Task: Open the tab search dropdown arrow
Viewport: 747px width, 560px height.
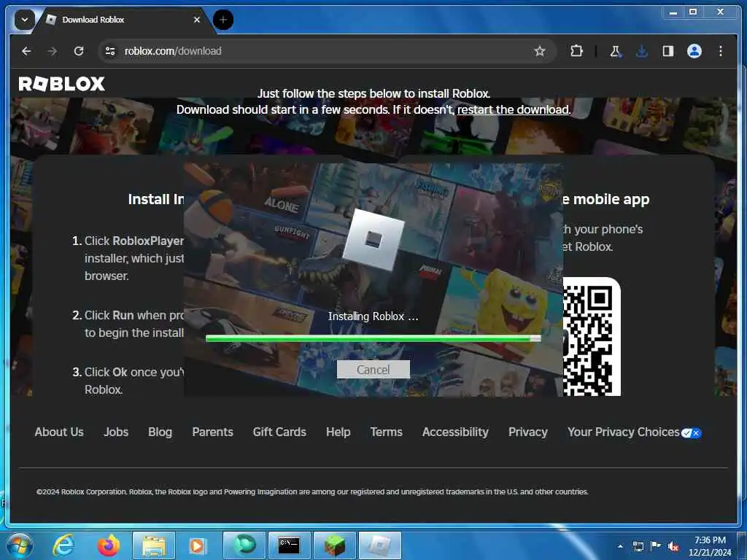Action: (x=24, y=20)
